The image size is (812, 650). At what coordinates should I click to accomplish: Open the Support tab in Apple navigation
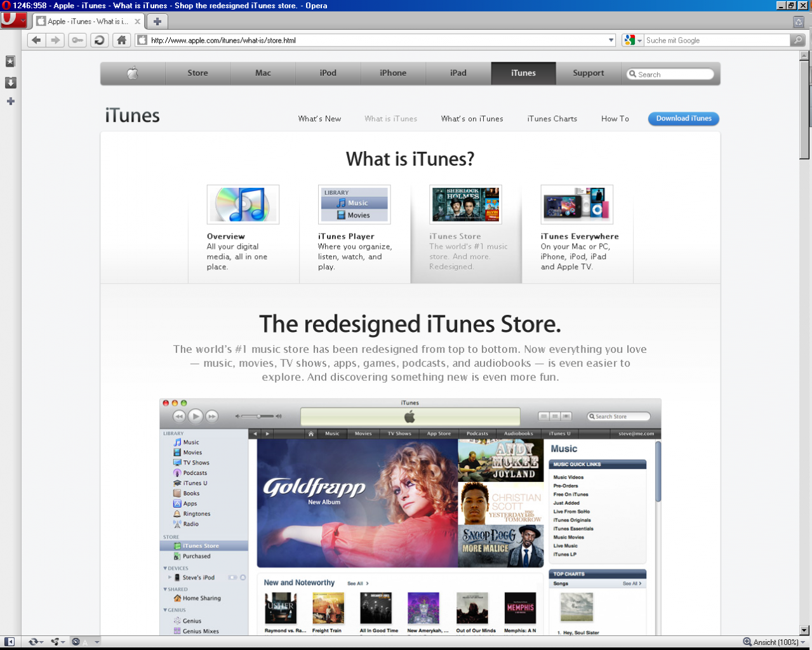point(589,73)
